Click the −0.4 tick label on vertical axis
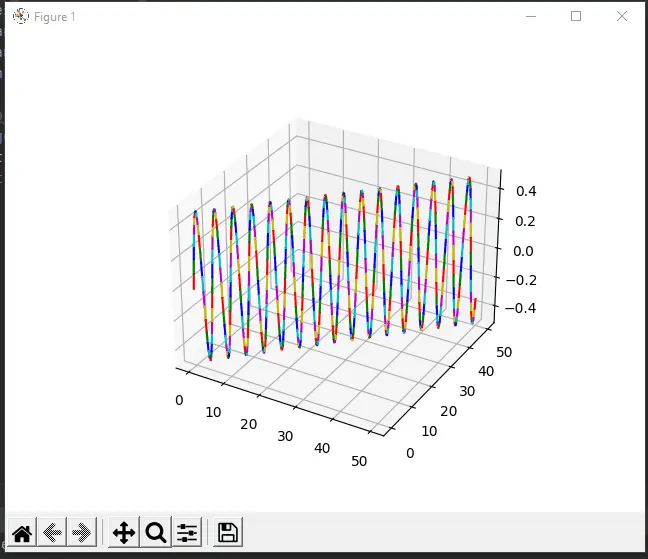 pyautogui.click(x=524, y=309)
